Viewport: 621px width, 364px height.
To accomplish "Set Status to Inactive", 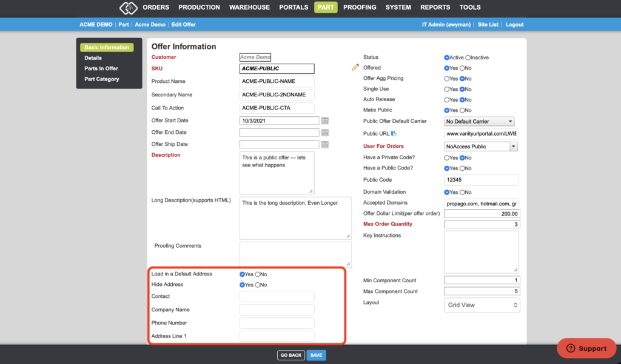I will pos(468,58).
